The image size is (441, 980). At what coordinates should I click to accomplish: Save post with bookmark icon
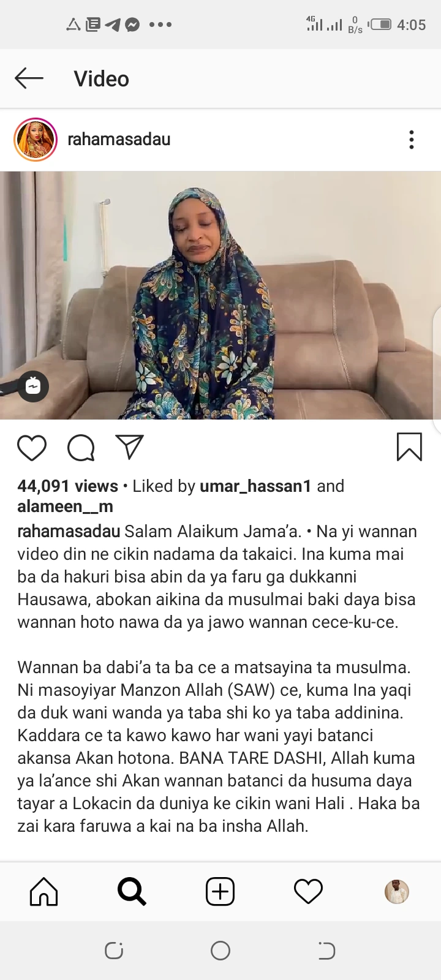(409, 447)
